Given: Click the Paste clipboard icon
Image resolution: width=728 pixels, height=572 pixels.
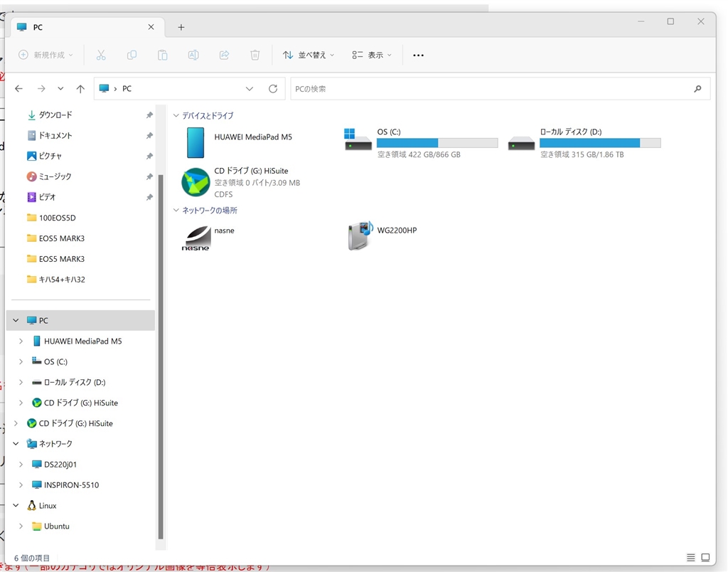Looking at the screenshot, I should 163,55.
